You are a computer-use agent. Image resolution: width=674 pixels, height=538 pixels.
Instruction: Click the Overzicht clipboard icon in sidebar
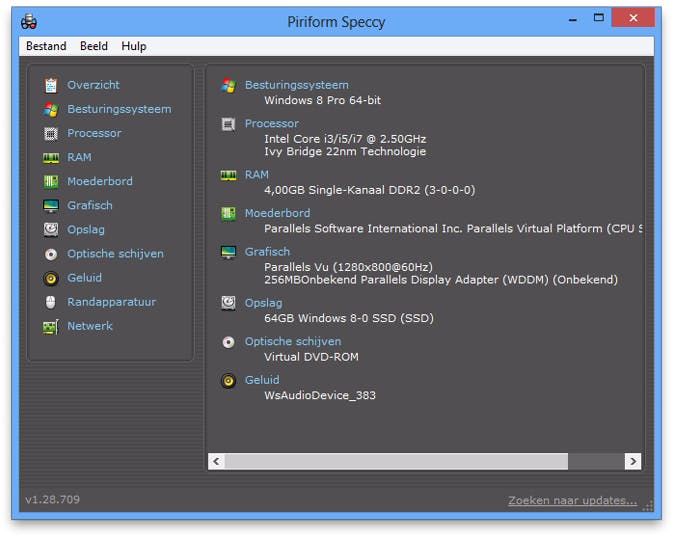[51, 85]
